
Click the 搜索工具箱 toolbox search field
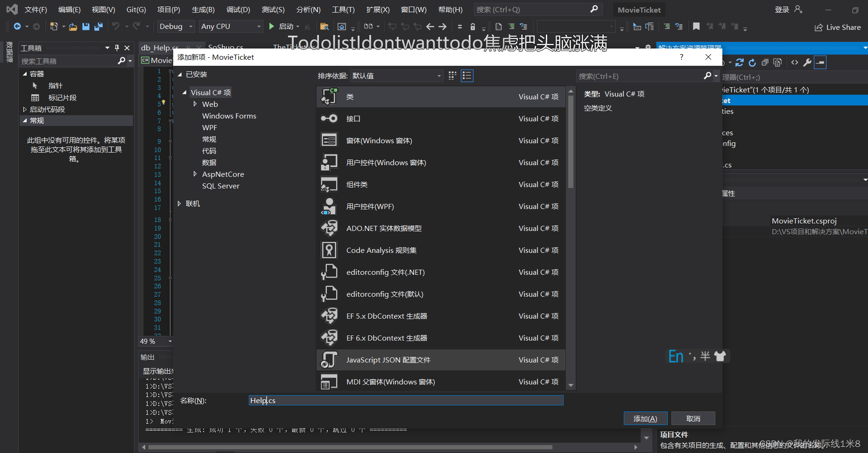pos(68,61)
